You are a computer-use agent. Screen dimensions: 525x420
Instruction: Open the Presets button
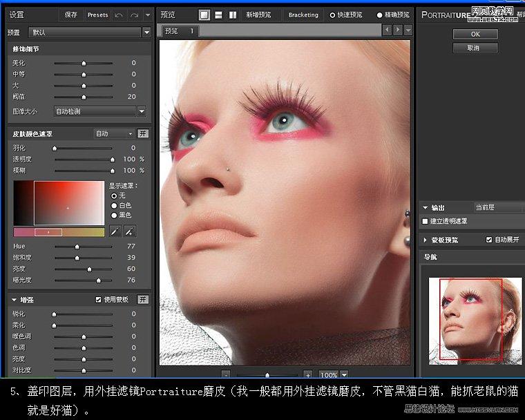(x=98, y=15)
